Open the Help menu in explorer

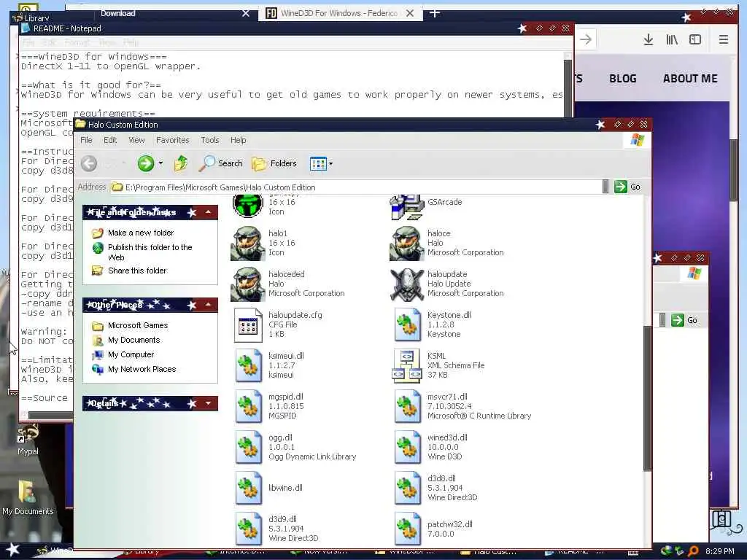coord(239,140)
